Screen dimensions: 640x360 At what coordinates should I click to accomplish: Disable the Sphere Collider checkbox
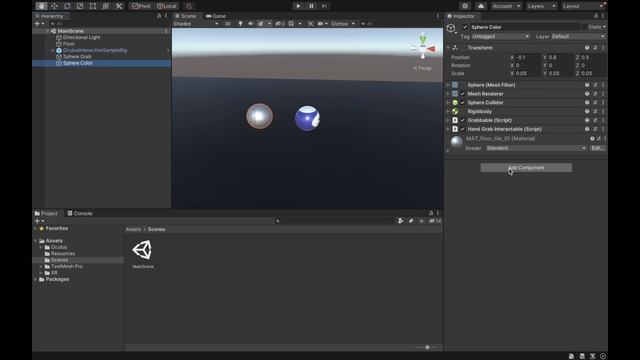tap(463, 102)
